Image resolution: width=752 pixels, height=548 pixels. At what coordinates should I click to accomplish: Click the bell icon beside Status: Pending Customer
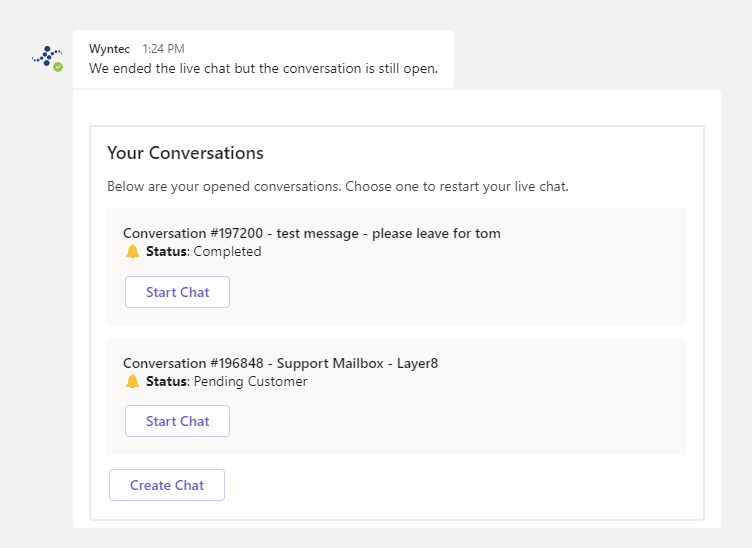[133, 382]
